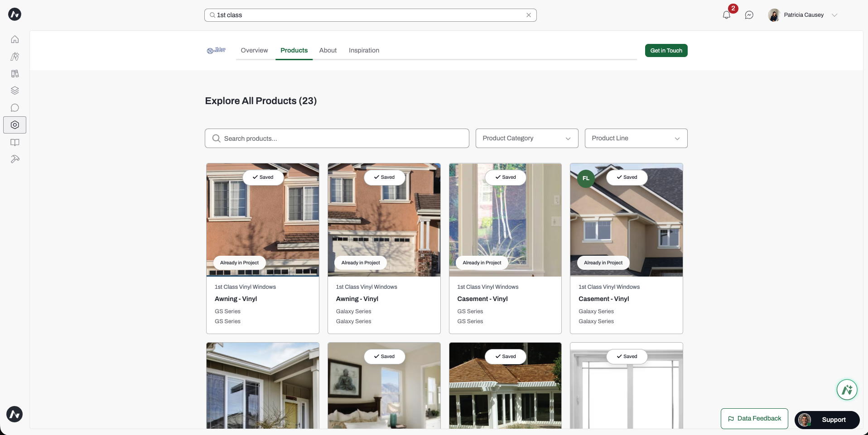Viewport: 868px width, 435px height.
Task: Click into the top search bar containing '1st class'
Action: tap(371, 15)
